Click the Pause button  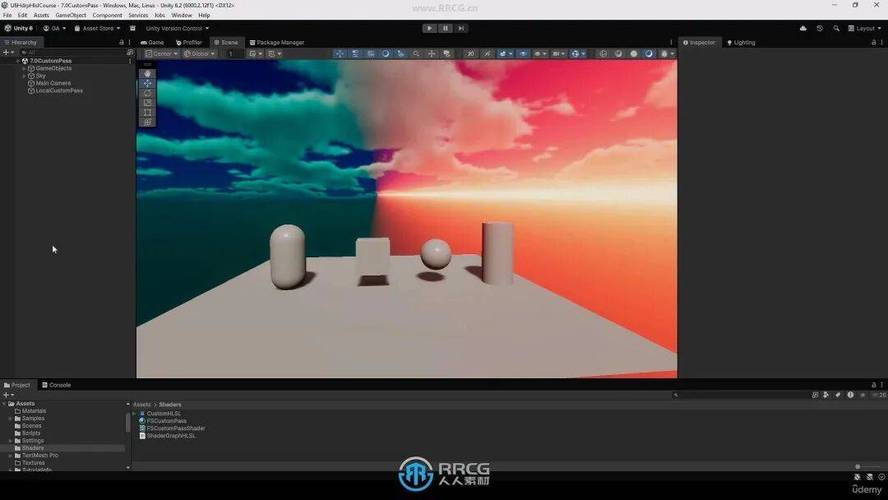point(445,28)
